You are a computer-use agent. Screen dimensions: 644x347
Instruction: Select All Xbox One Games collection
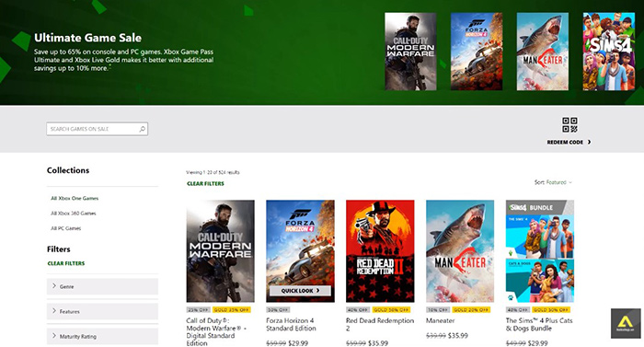(75, 198)
